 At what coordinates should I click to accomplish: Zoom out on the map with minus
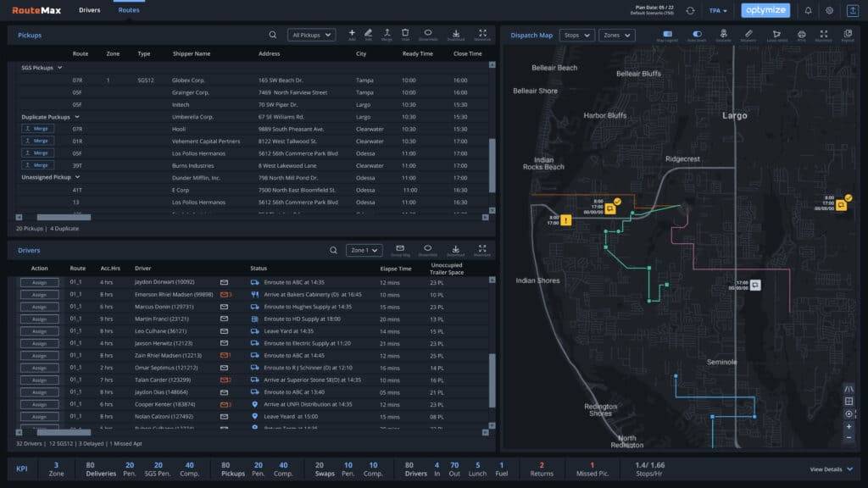pos(849,438)
